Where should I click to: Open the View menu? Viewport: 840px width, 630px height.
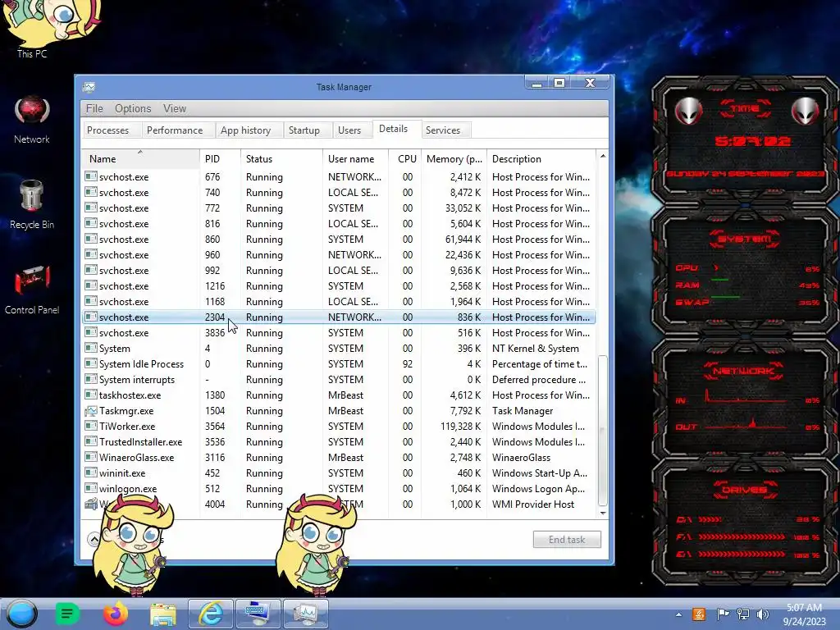(x=175, y=108)
